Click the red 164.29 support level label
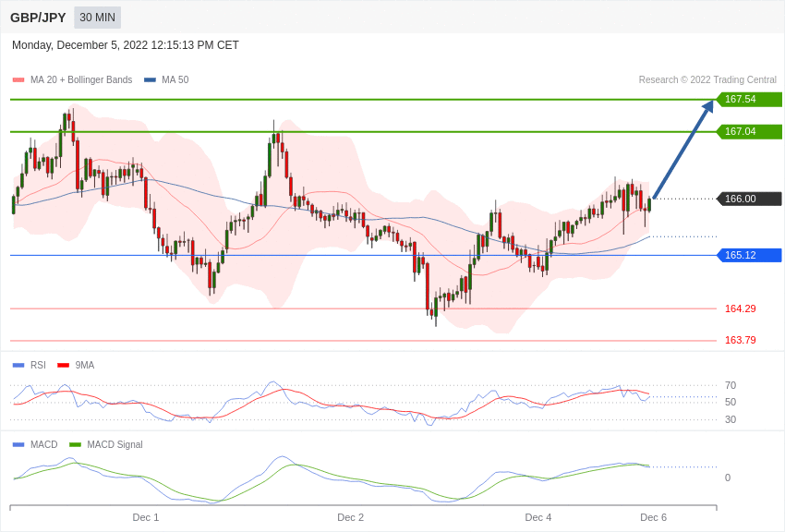Viewport: 785px width, 532px height. [740, 308]
